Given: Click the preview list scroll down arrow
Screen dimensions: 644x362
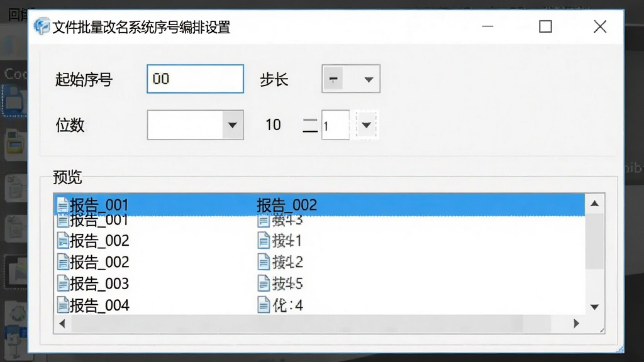Looking at the screenshot, I should click(x=594, y=307).
